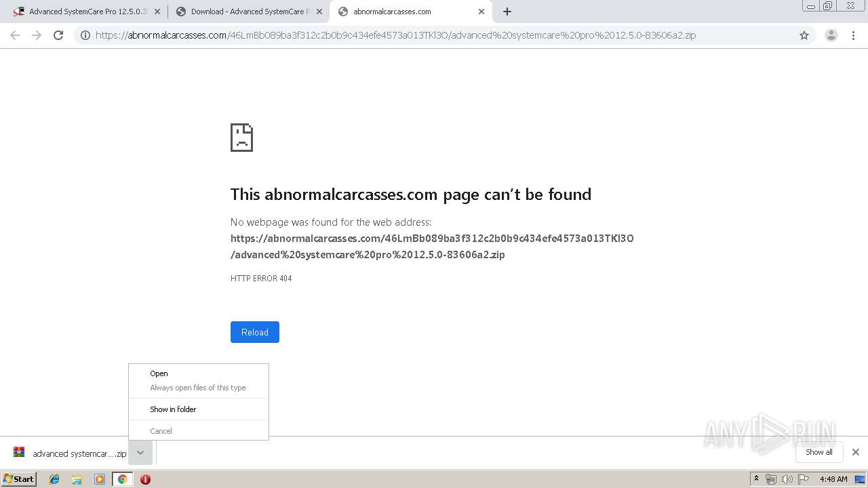
Task: Open the Chrome three-dot menu
Action: [x=854, y=35]
